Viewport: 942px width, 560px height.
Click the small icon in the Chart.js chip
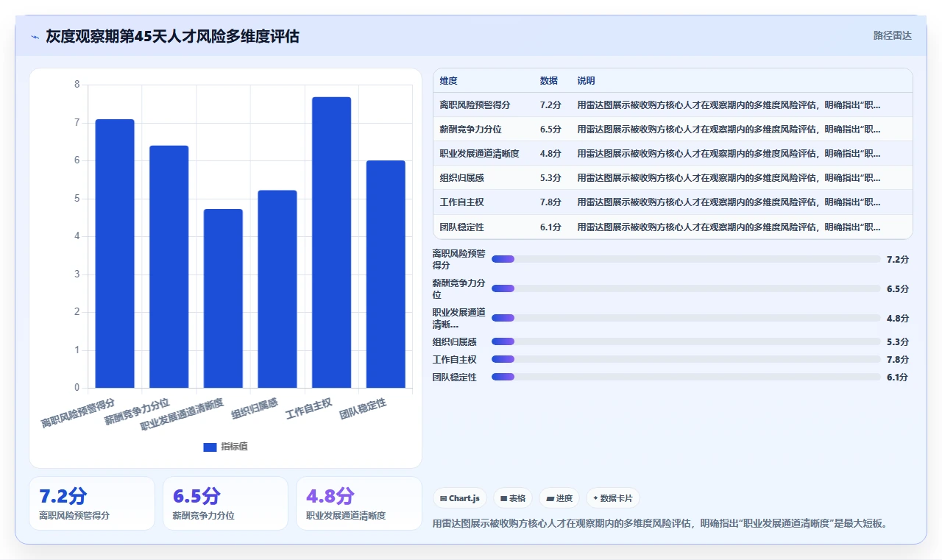tap(443, 499)
